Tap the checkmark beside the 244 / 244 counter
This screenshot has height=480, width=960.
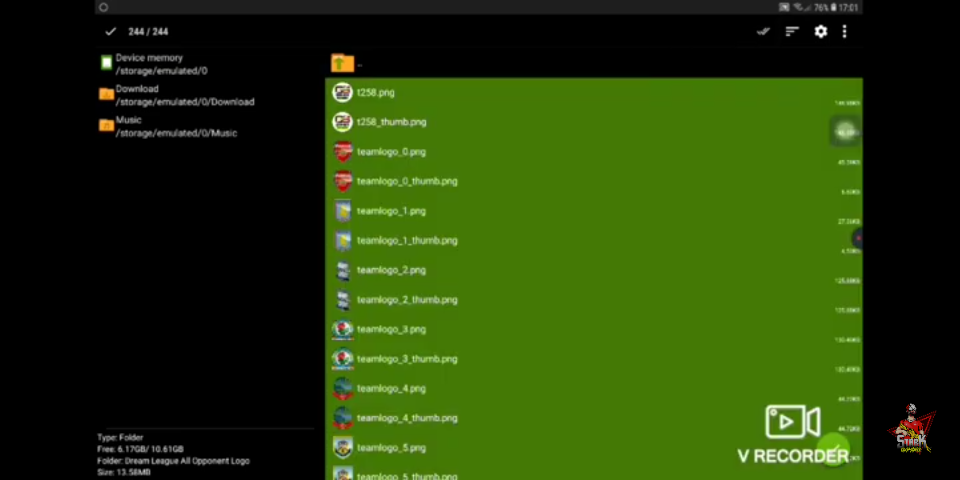tap(110, 32)
